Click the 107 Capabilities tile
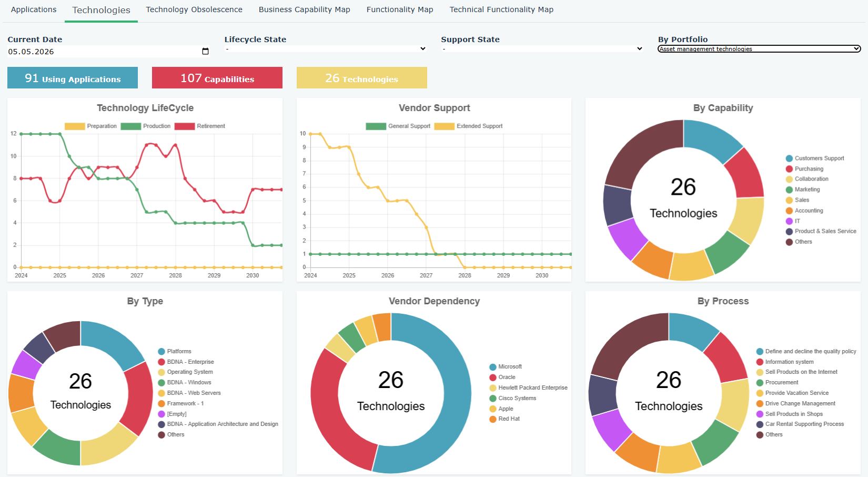The height and width of the screenshot is (477, 868). [x=217, y=78]
